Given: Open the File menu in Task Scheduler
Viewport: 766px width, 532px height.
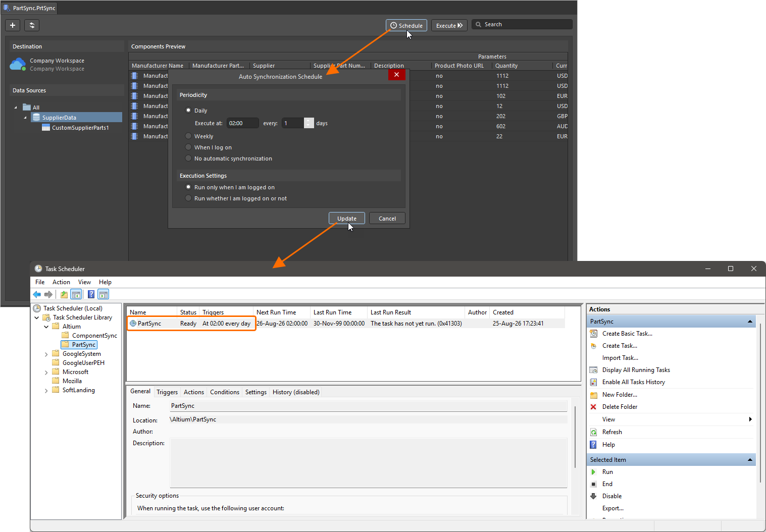Looking at the screenshot, I should tap(40, 282).
